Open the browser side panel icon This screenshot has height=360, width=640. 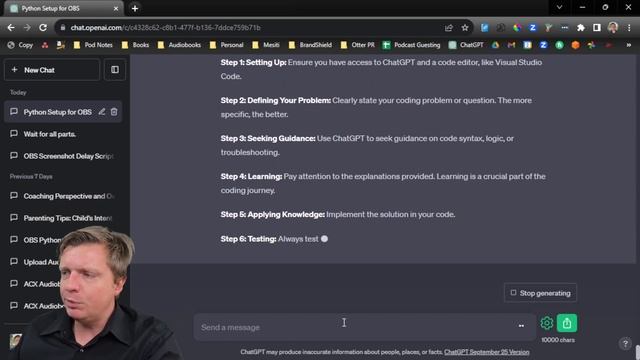597,28
